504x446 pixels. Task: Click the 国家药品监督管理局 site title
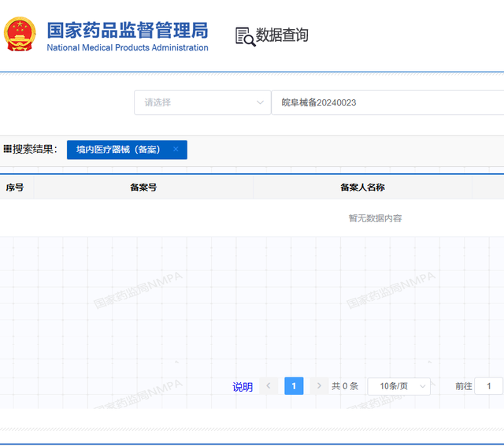click(x=128, y=31)
